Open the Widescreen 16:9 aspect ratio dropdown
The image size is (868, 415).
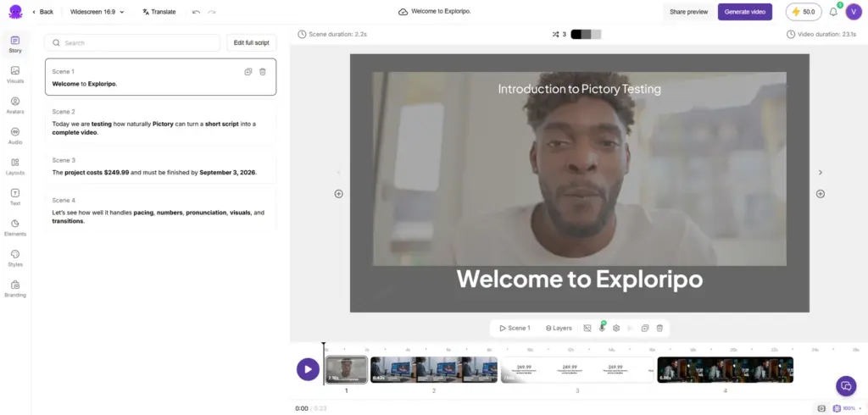click(97, 12)
